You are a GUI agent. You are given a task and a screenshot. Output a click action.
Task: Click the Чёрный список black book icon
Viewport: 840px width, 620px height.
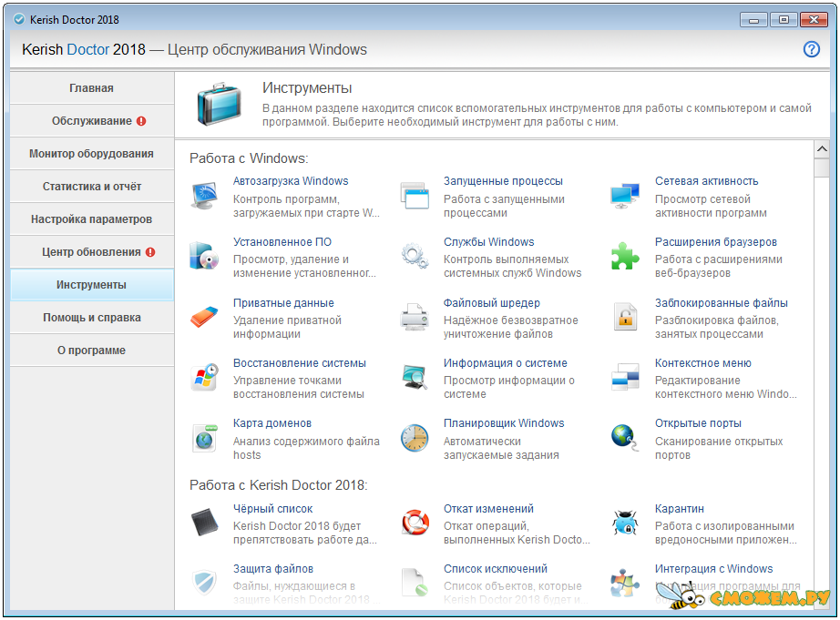[204, 522]
